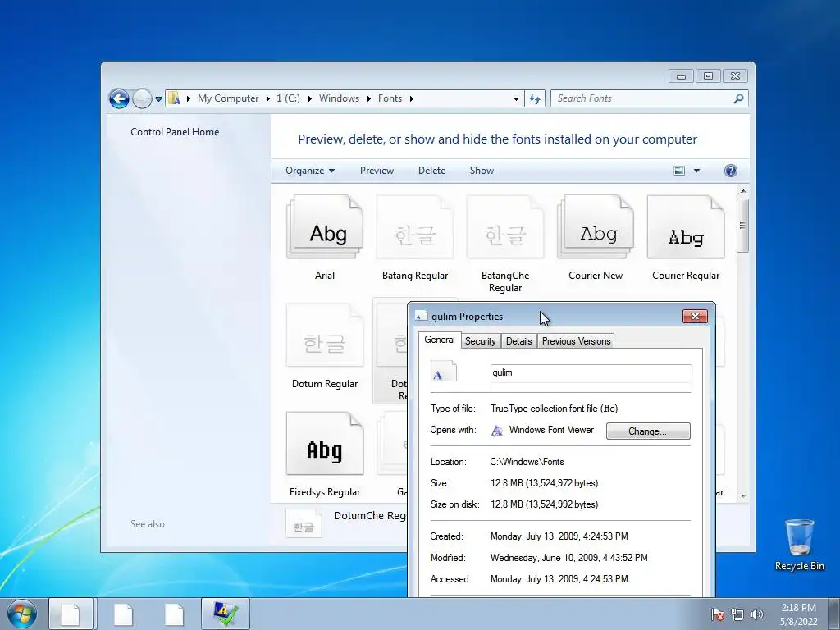Select the Arial font family icon
This screenshot has width=840, height=630.
pos(325,227)
